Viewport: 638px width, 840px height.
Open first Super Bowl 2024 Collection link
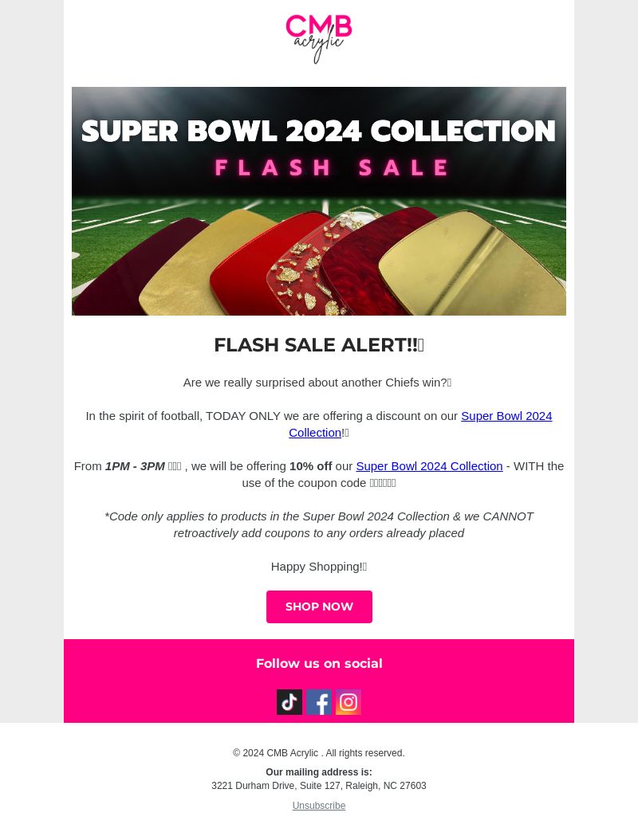coord(420,424)
